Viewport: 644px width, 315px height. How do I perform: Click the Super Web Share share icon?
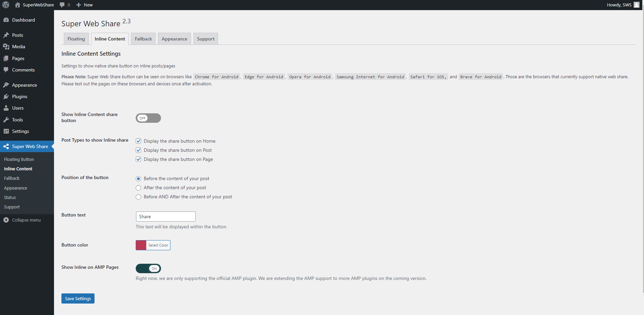click(6, 146)
